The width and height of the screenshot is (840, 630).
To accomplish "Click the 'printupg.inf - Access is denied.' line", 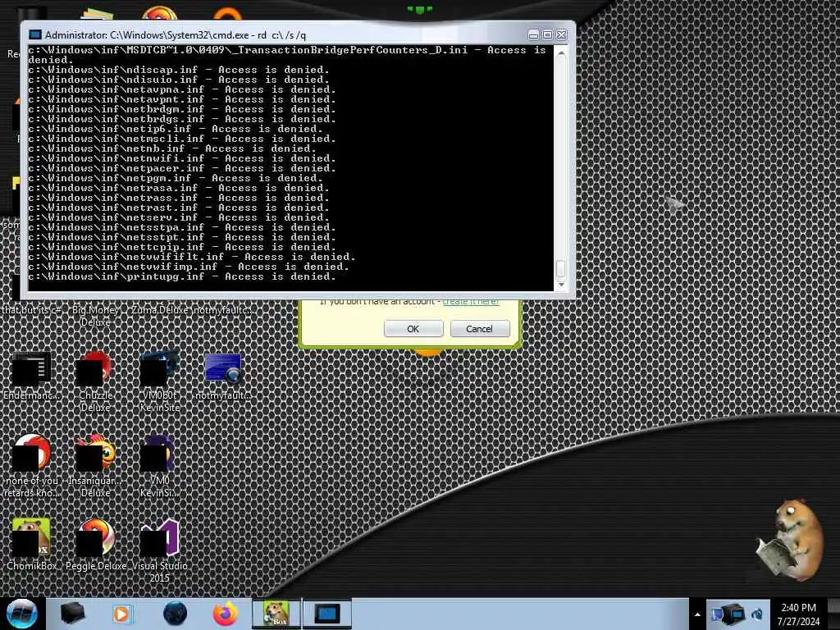I will [x=182, y=276].
